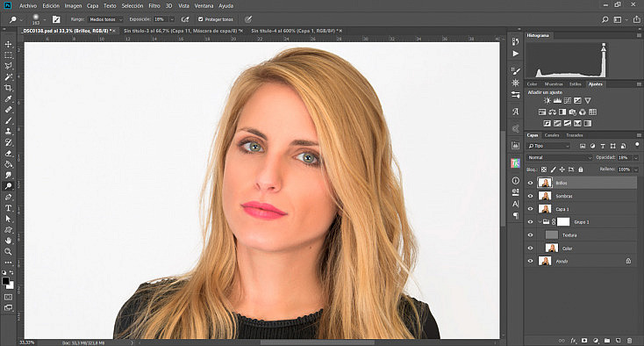
Task: Hide the Textura layer
Action: point(530,235)
